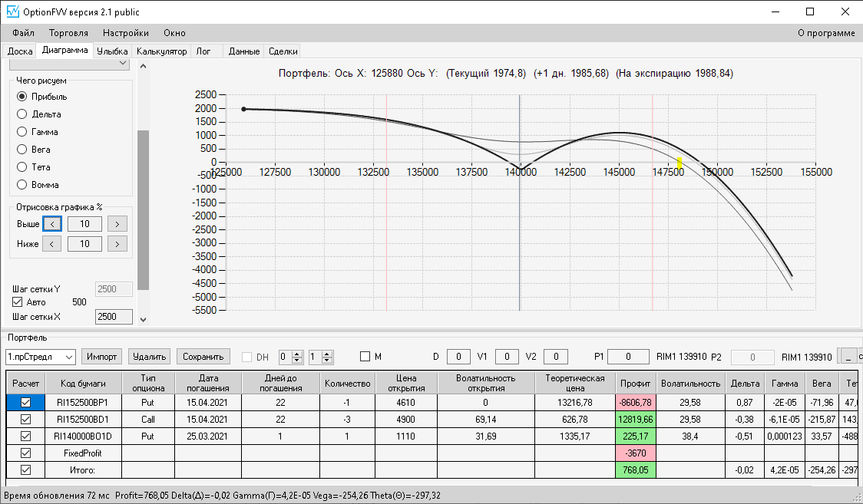Viewport: 863px width, 504px height.
Task: Click the underscore button right of RIM1 139910
Action: pos(848,356)
